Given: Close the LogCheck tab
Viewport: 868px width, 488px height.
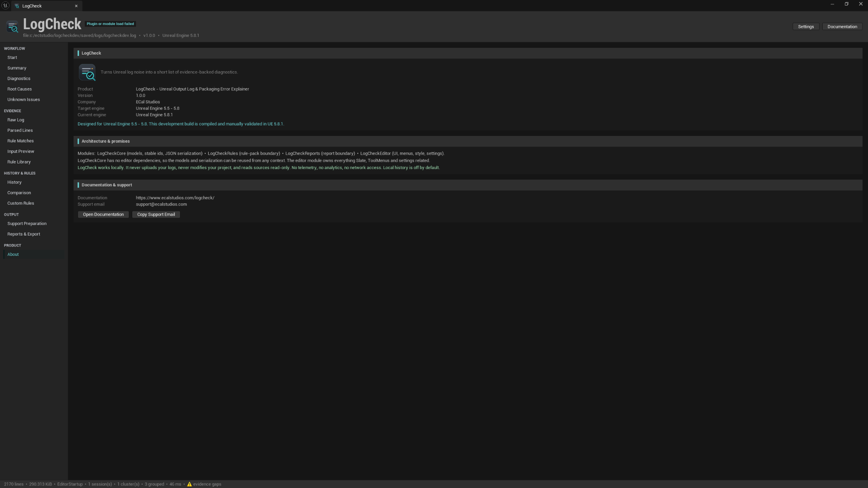Looking at the screenshot, I should pyautogui.click(x=76, y=6).
